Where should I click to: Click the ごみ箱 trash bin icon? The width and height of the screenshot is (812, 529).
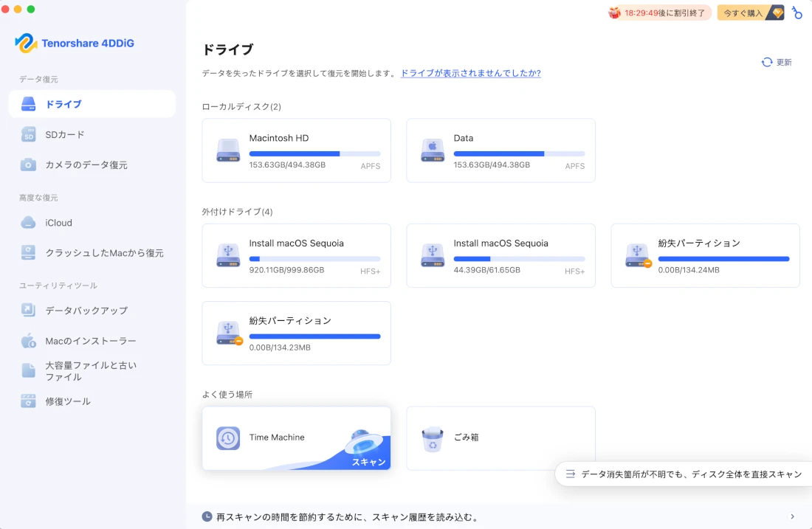433,439
